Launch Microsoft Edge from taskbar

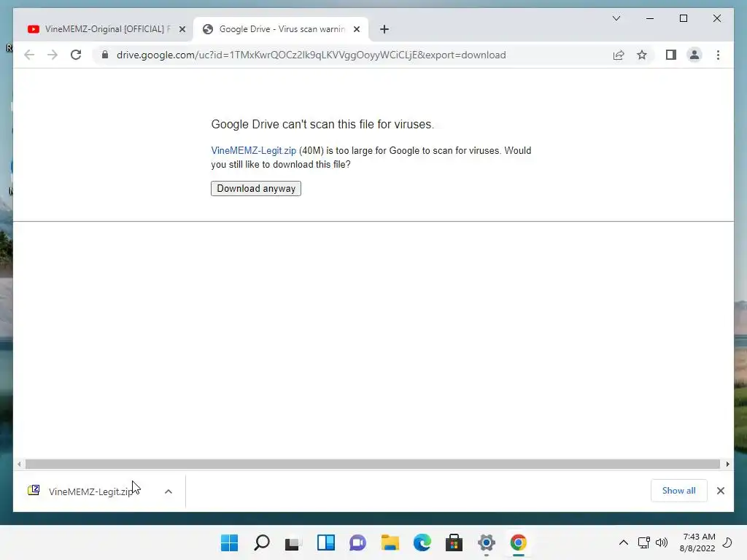pyautogui.click(x=422, y=542)
